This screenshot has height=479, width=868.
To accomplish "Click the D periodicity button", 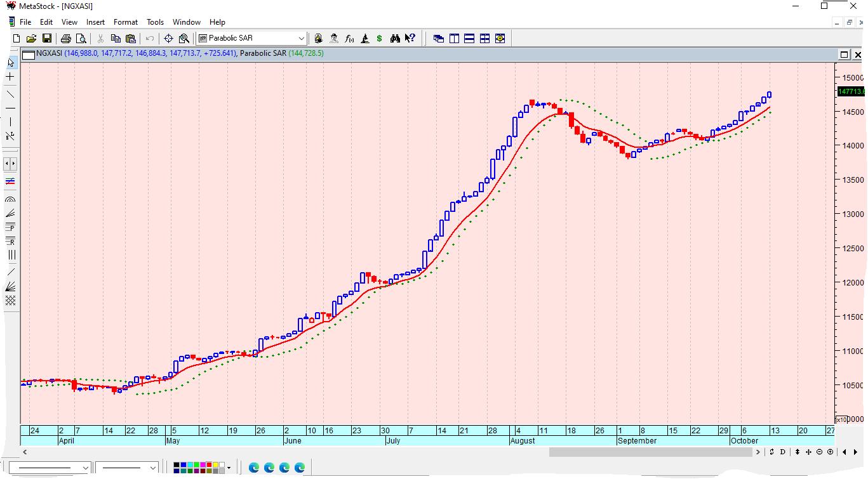I will pyautogui.click(x=782, y=452).
